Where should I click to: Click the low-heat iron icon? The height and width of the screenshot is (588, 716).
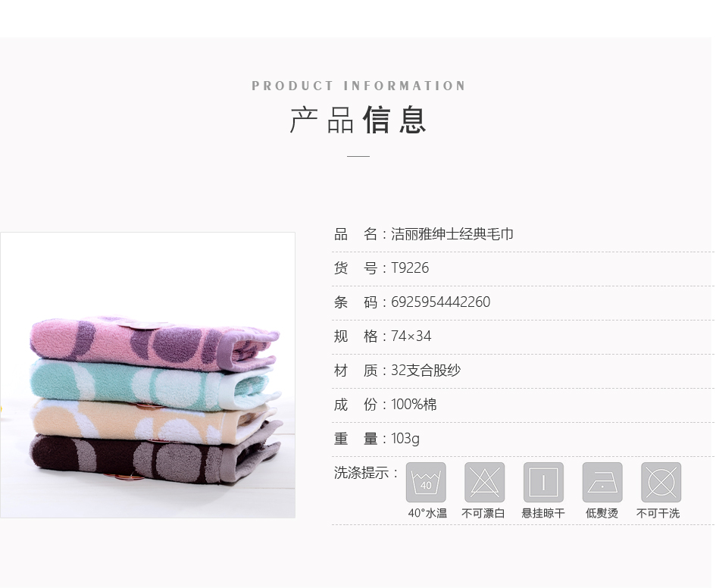[602, 482]
